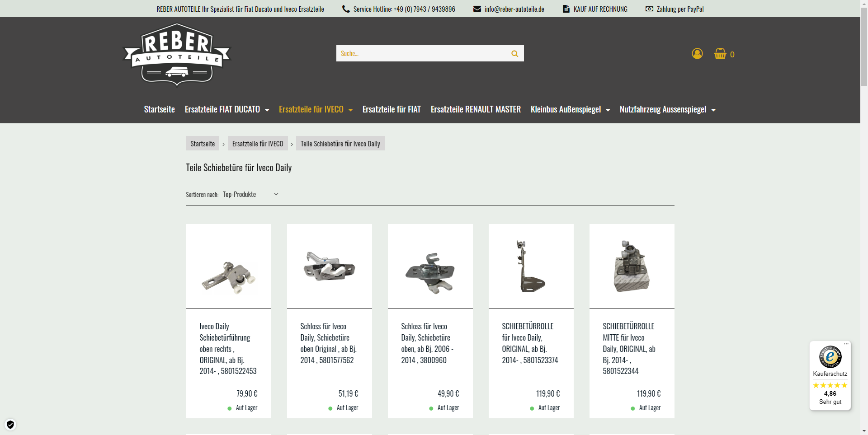This screenshot has width=868, height=435.
Task: Click the Service Hotline phone number
Action: 404,9
